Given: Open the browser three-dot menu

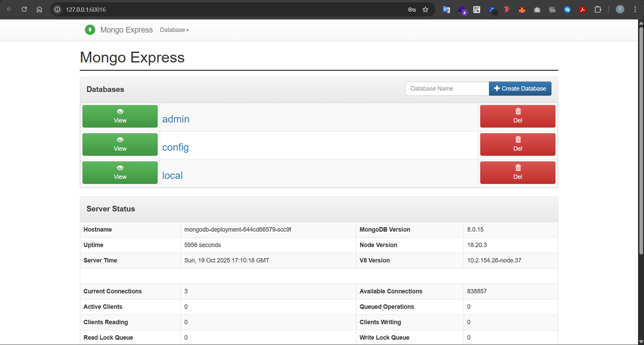Looking at the screenshot, I should tap(635, 10).
